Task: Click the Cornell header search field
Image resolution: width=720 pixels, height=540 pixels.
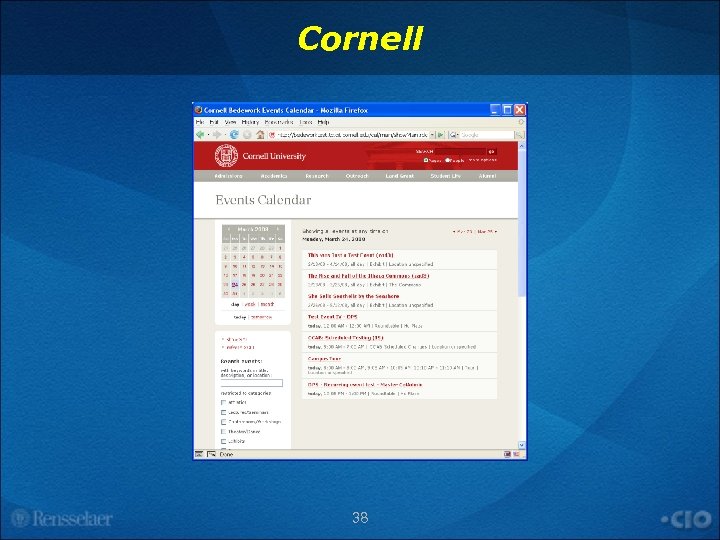Action: click(x=460, y=152)
